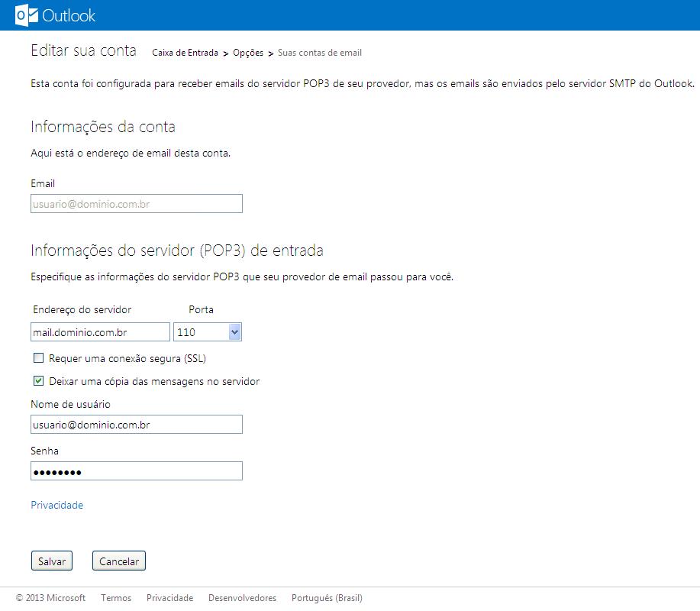Open the Opções breadcrumb link
Viewport: 700px width, 611px height.
pos(248,53)
